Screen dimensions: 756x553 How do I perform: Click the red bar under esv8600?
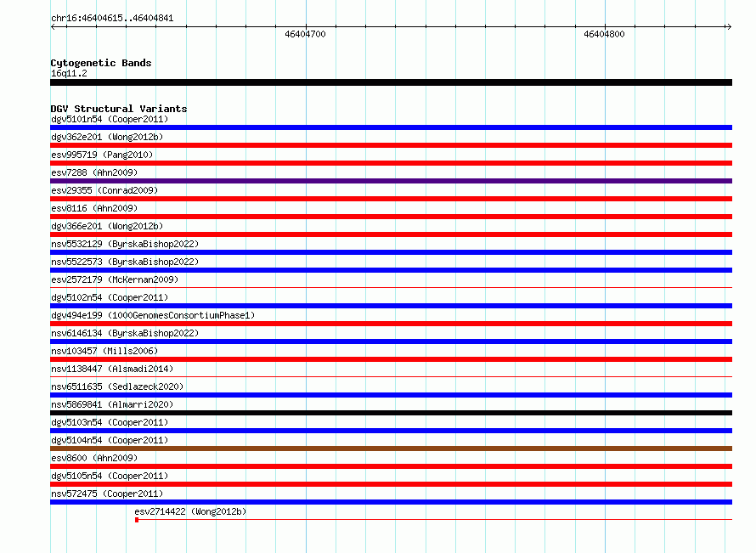(x=391, y=466)
